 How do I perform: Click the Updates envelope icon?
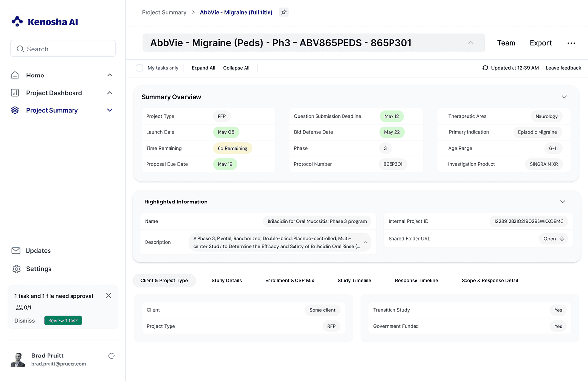16,251
